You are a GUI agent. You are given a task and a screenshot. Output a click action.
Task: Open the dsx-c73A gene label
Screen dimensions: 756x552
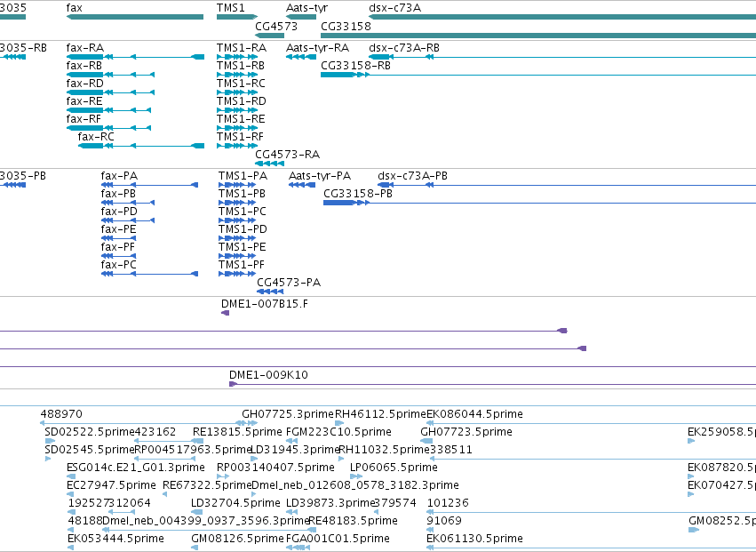tap(394, 8)
